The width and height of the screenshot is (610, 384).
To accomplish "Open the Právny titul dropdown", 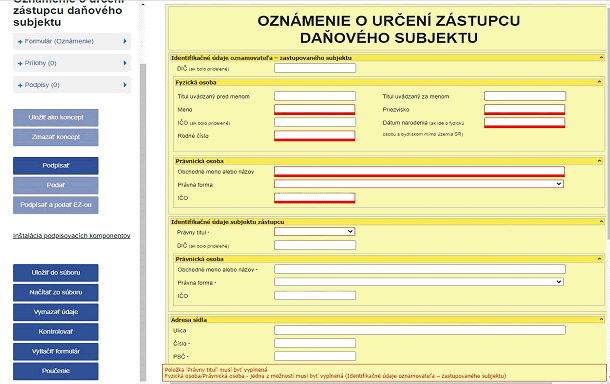I will pos(314,231).
